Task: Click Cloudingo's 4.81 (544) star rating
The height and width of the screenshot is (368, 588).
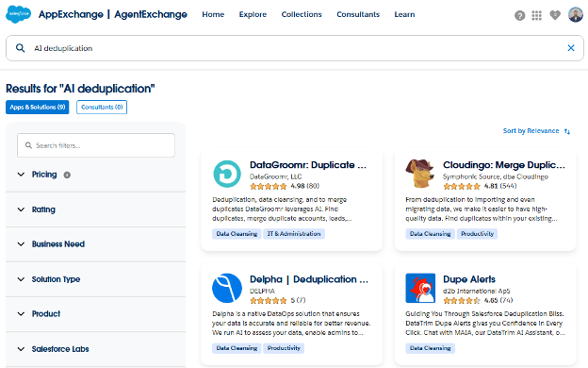Action: click(480, 186)
